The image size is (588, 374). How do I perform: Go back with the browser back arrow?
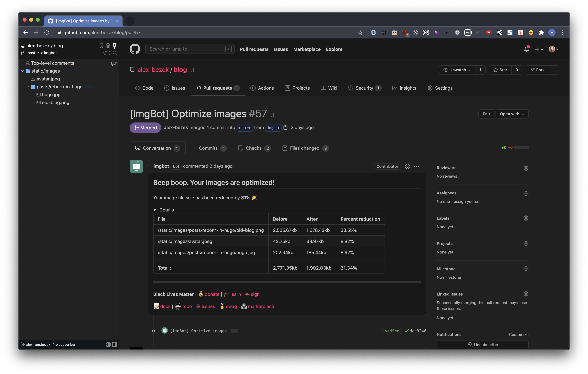(x=26, y=33)
